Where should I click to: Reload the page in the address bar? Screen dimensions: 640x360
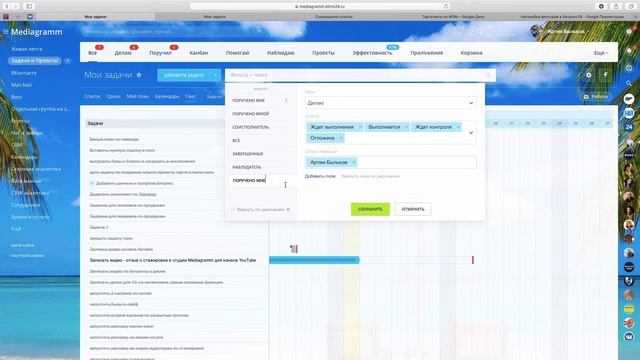coord(446,6)
